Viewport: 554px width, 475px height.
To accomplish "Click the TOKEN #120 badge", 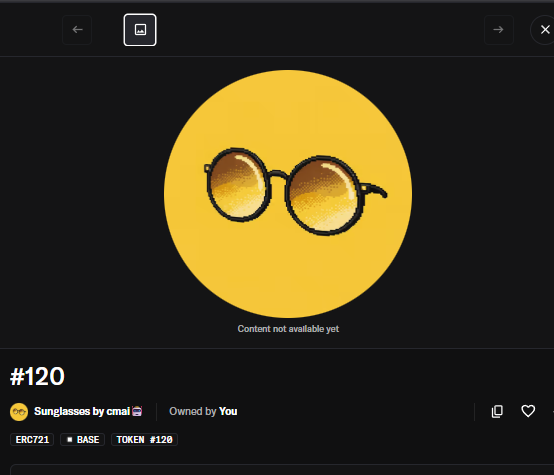I will [145, 440].
